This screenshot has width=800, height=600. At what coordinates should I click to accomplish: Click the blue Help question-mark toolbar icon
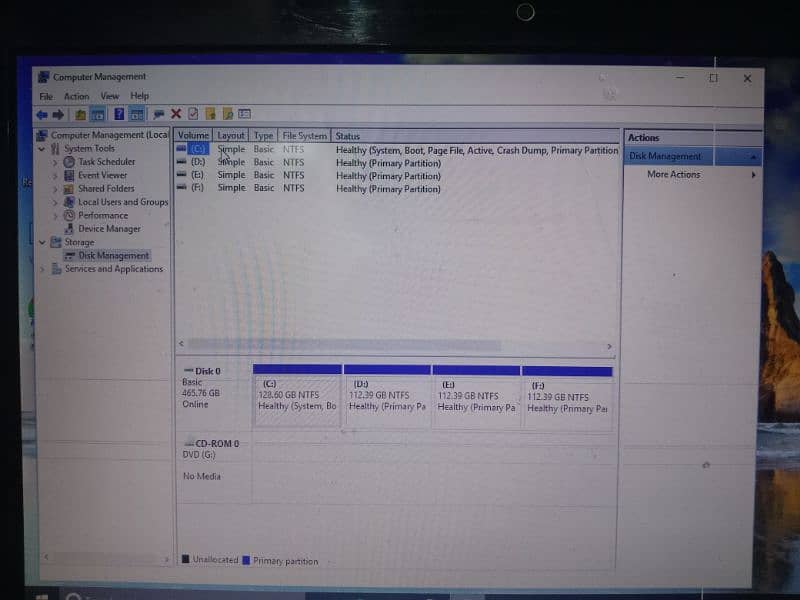(x=120, y=114)
